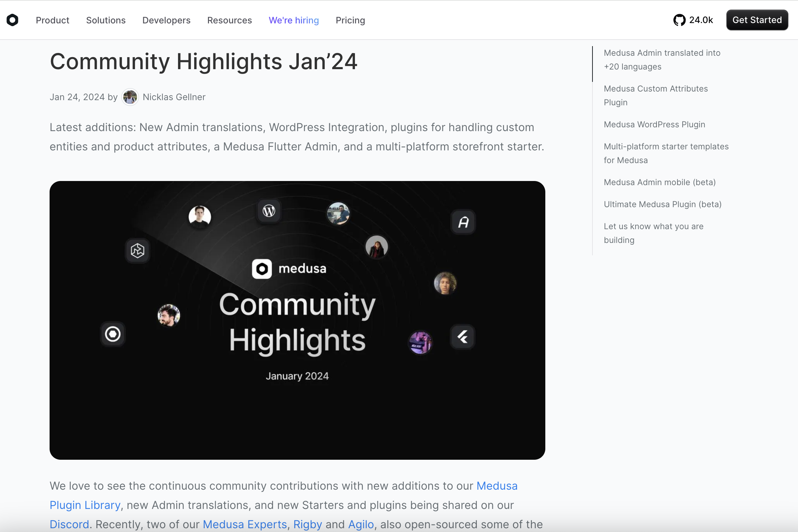Open the Medusa Experts link
798x532 pixels.
245,524
